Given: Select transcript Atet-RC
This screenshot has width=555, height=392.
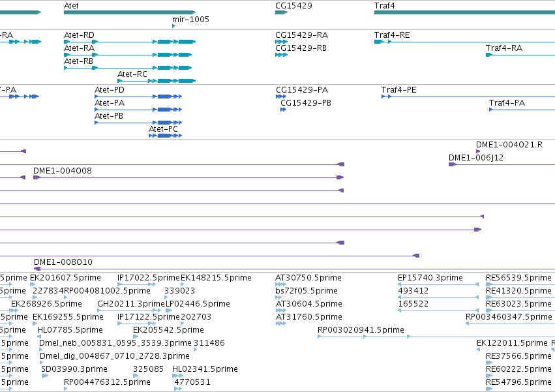Looking at the screenshot, I should tap(157, 81).
